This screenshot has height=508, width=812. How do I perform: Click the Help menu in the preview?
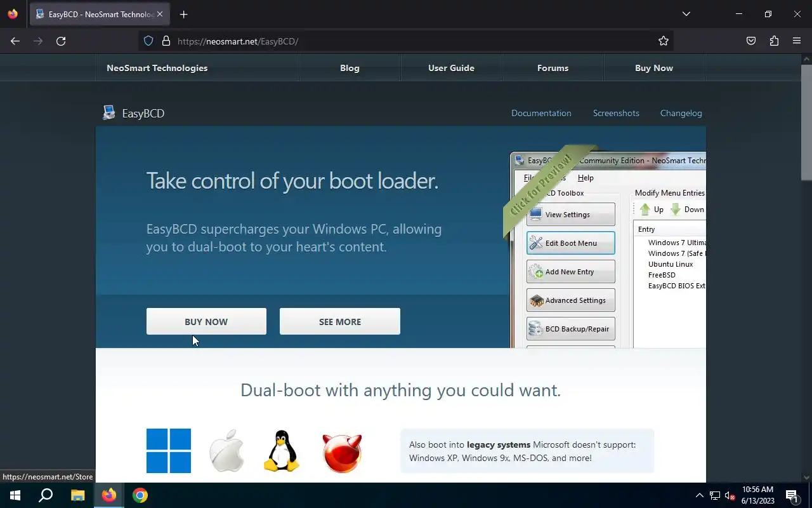[586, 178]
